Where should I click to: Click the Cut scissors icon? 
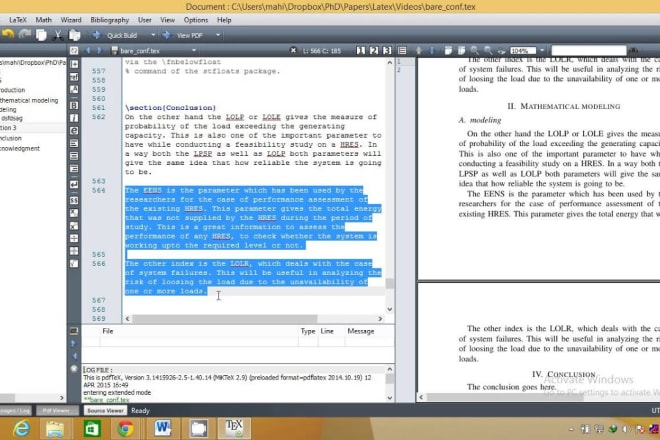click(x=58, y=35)
